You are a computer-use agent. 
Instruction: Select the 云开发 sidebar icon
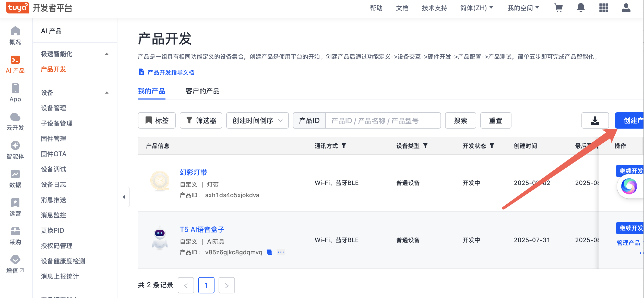(15, 122)
